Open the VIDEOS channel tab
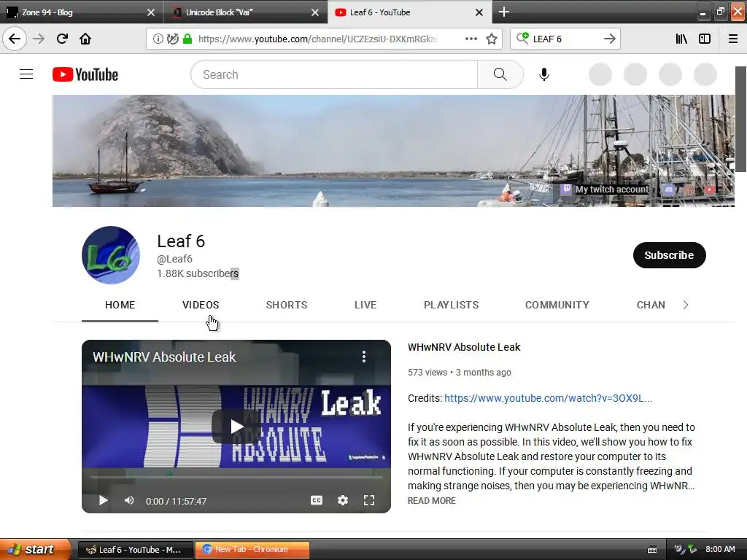Viewport: 747px width, 560px height. 201,305
